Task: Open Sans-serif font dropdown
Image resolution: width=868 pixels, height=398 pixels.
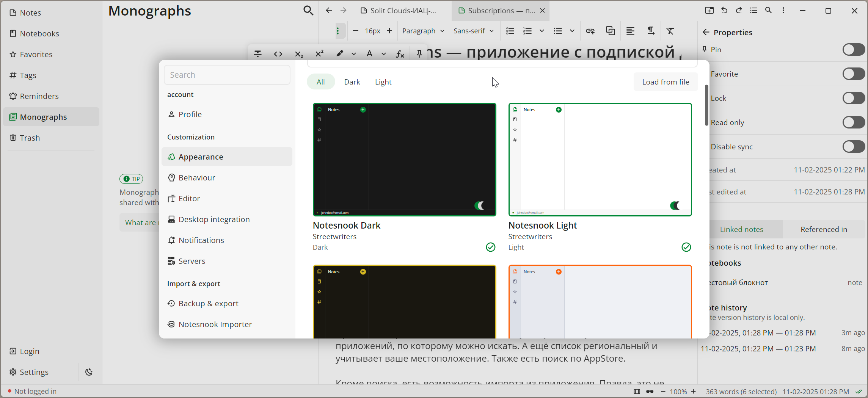Action: pos(474,31)
